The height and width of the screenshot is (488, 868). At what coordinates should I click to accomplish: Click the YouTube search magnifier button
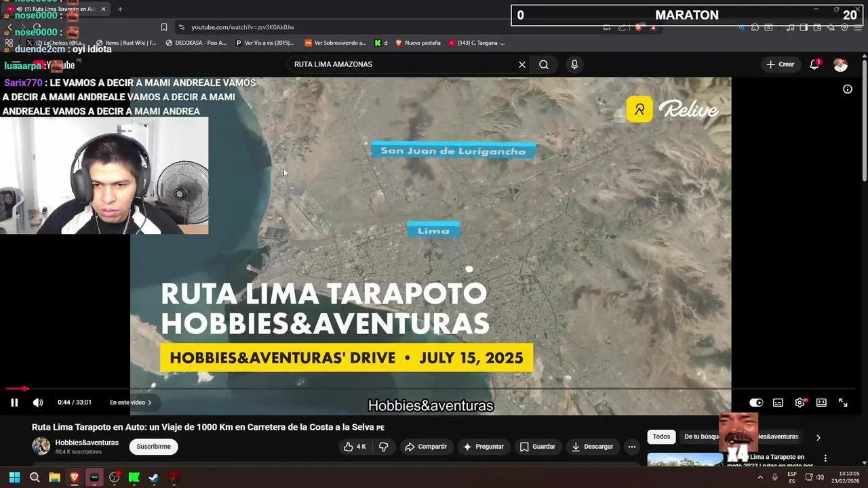pyautogui.click(x=544, y=64)
